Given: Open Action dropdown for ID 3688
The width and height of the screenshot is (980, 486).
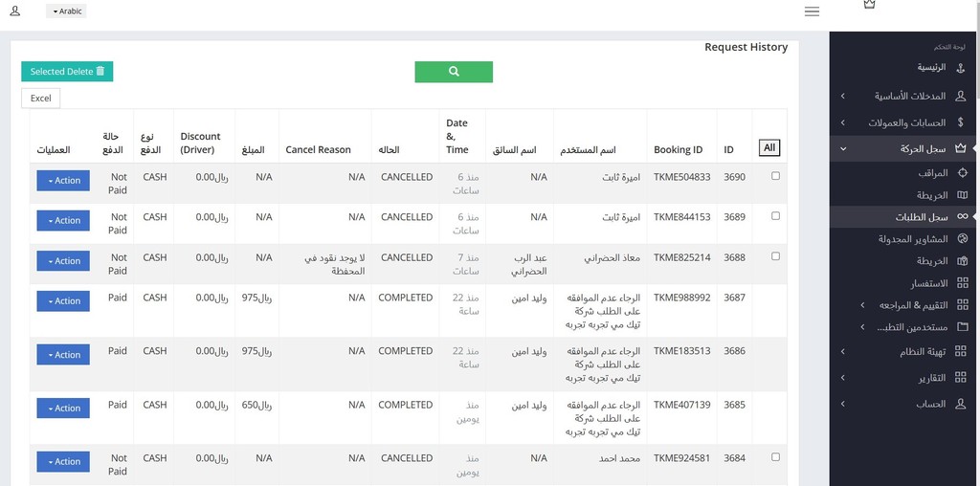Looking at the screenshot, I should tap(63, 261).
